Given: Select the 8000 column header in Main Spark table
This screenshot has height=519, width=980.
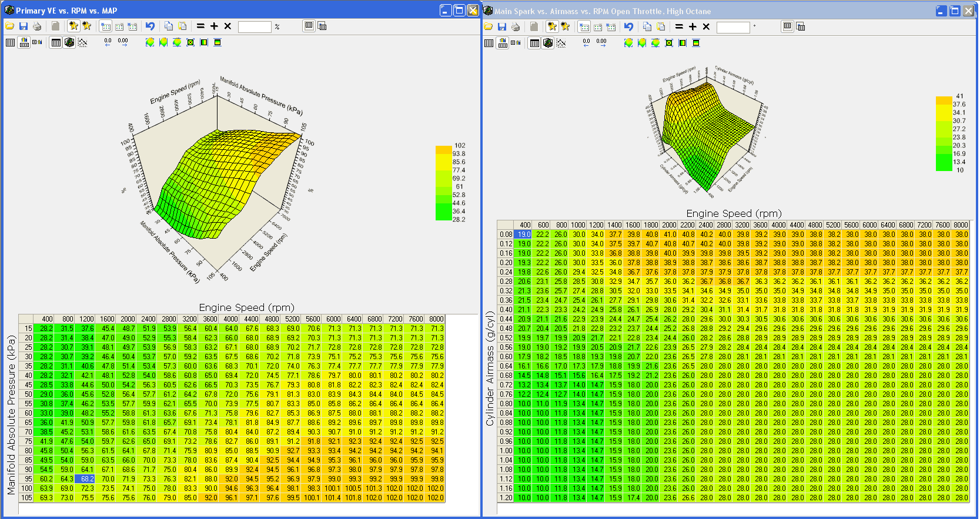Looking at the screenshot, I should pyautogui.click(x=961, y=225).
